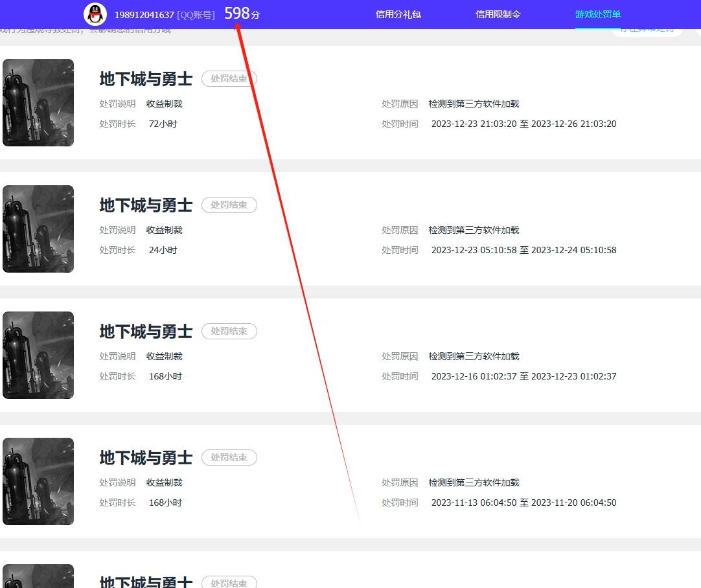Click the second game thumbnail image
The width and height of the screenshot is (701, 588).
click(38, 229)
